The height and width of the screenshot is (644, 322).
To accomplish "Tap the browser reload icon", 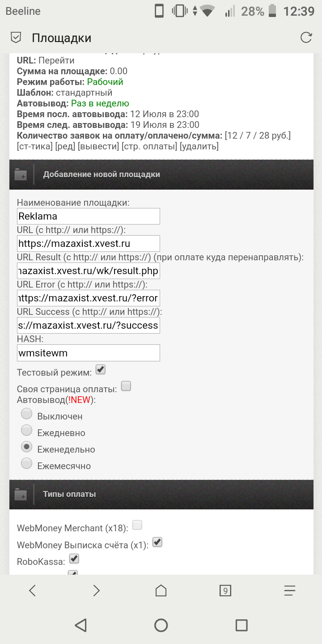I will (x=306, y=38).
